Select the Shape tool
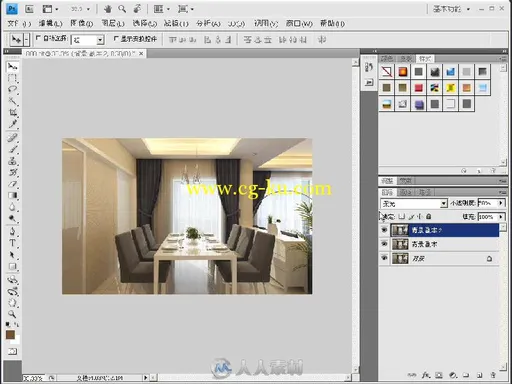The width and height of the screenshot is (512, 384). click(x=12, y=266)
